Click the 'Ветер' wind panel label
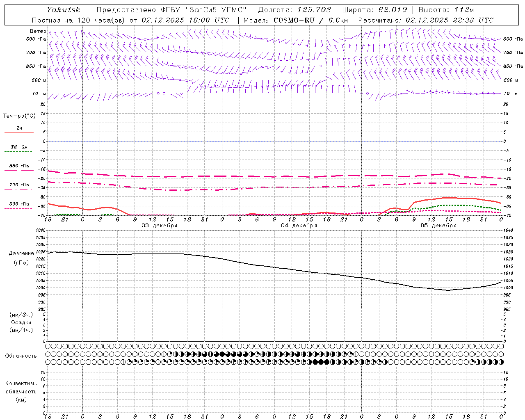525x420 pixels. pos(38,31)
